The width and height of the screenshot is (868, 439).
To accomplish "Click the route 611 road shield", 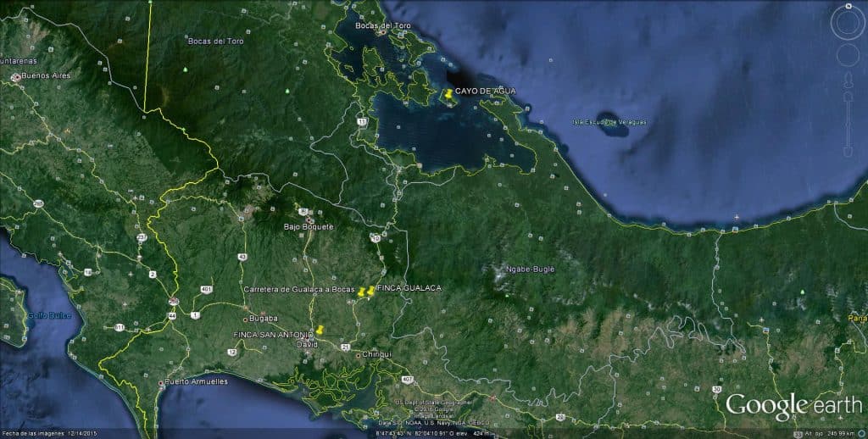I will click(120, 327).
